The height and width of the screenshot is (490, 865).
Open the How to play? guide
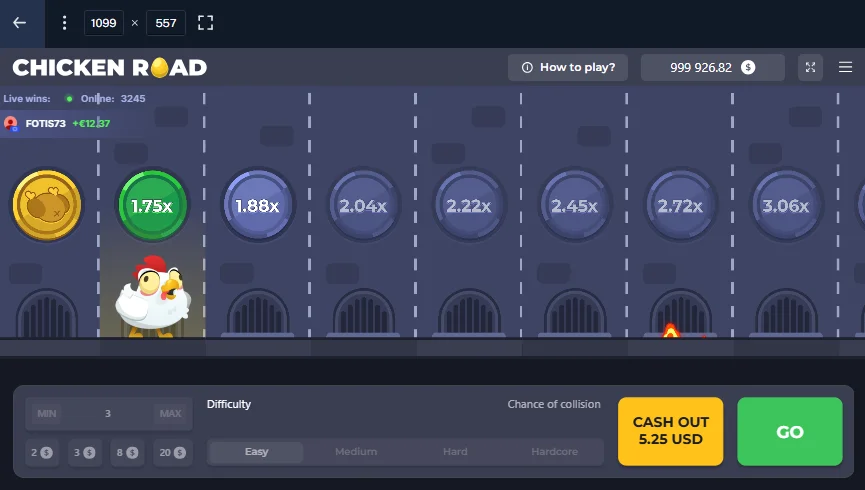(x=568, y=67)
